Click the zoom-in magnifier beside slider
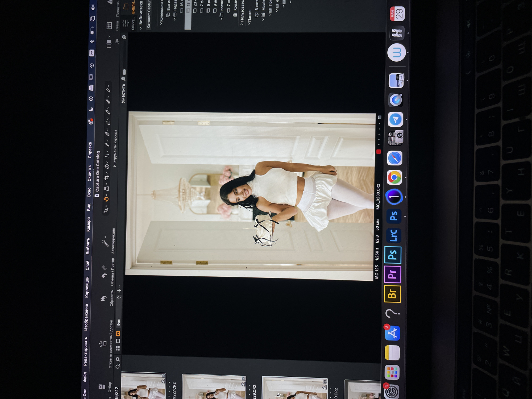Viewport: 532px width, 399px height. tap(124, 37)
